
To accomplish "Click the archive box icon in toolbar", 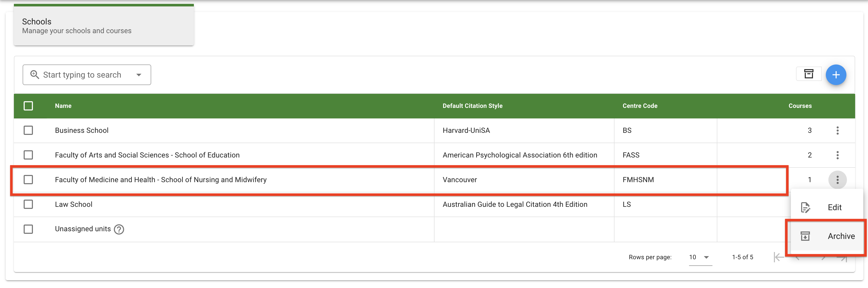I will (x=808, y=74).
